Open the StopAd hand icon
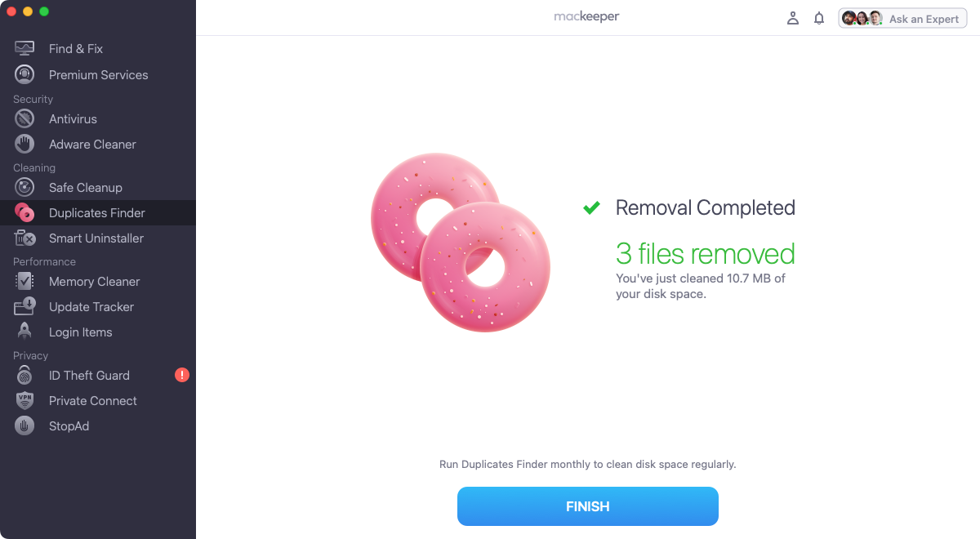The image size is (980, 539). coord(24,425)
